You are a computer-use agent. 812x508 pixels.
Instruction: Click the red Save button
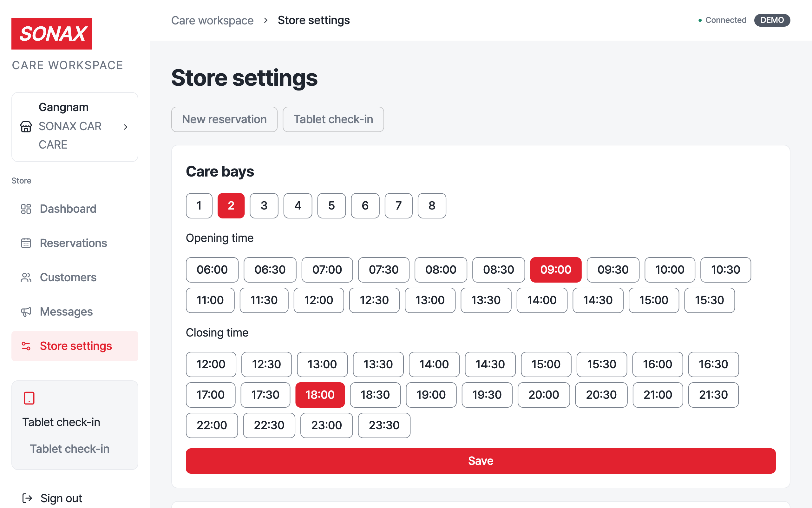[481, 461]
